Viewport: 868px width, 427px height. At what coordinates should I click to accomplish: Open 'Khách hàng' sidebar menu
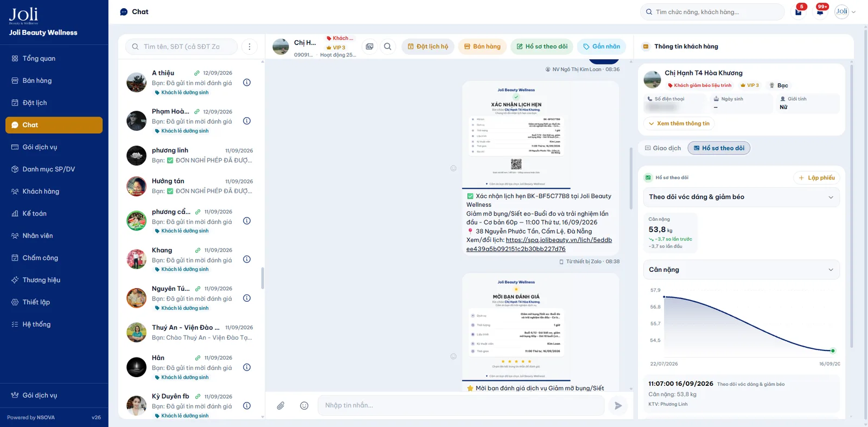click(x=54, y=192)
